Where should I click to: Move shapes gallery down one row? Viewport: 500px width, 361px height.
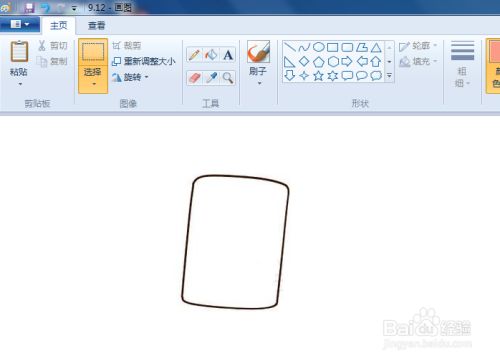pos(389,62)
